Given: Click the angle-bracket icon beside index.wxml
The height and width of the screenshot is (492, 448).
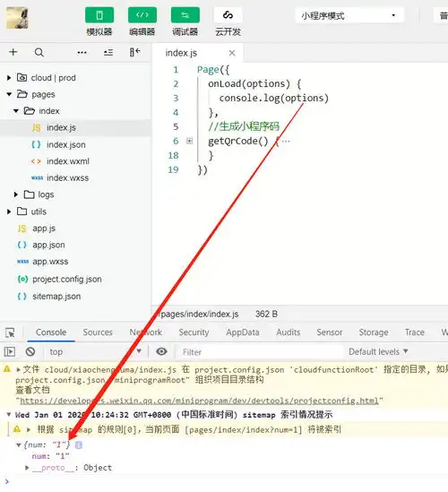Looking at the screenshot, I should coord(36,161).
